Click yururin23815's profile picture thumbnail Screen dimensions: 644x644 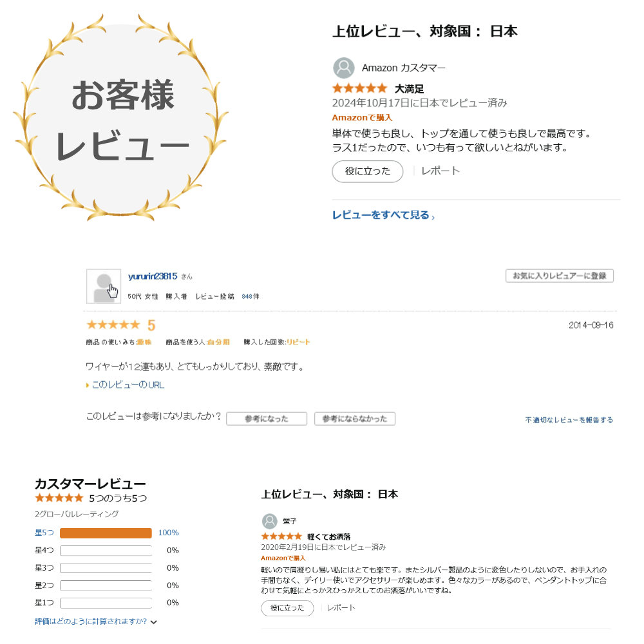click(103, 285)
